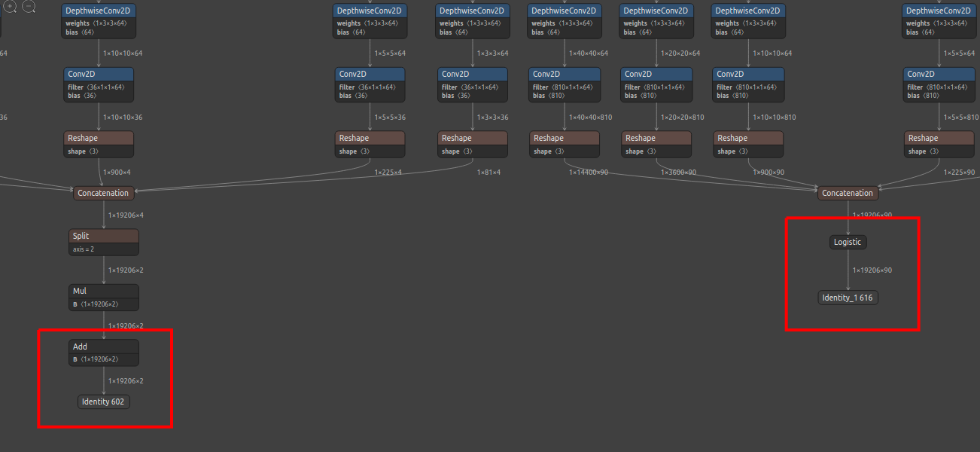Select the Conv2D producing 1×5×5×36
The image size is (980, 452).
coord(370,73)
